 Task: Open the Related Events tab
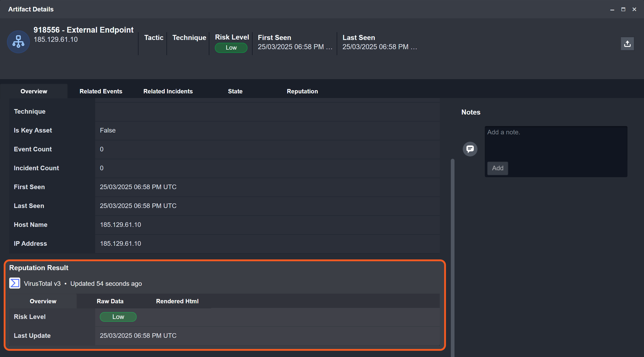(x=101, y=91)
